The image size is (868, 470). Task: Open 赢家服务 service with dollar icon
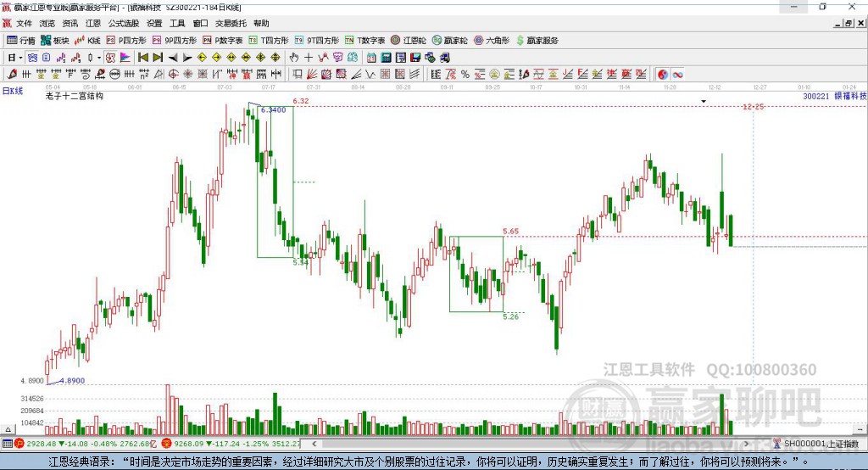tap(537, 41)
